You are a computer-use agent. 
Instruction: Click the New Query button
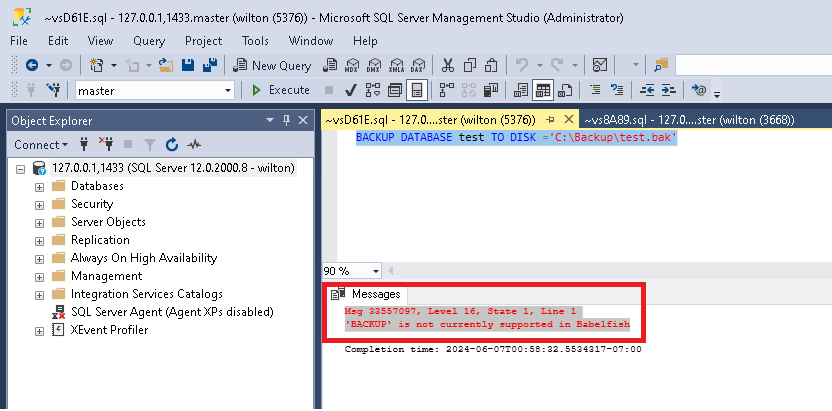272,65
